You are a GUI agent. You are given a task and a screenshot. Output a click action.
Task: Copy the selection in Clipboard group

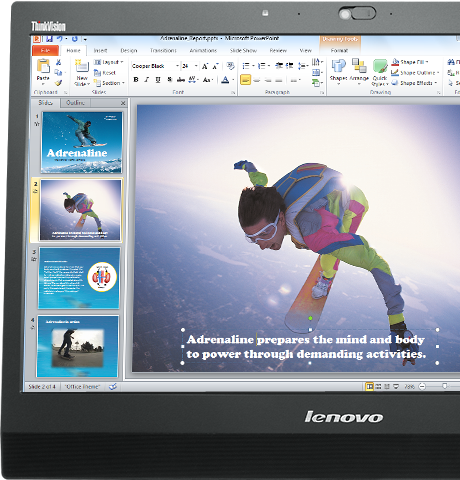58,72
